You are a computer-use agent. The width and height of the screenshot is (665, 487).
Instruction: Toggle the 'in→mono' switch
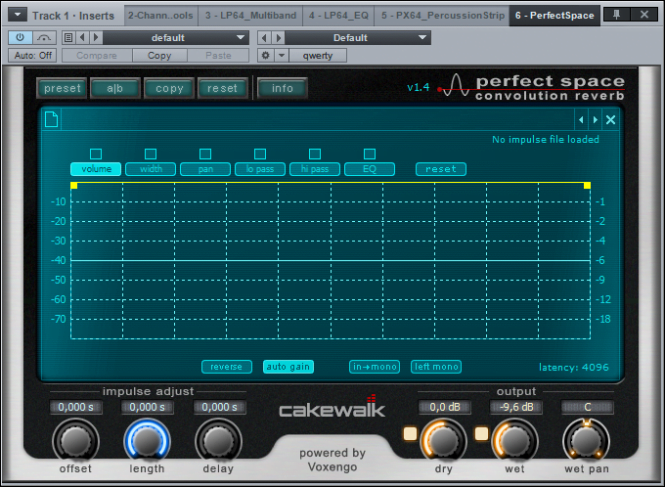[x=374, y=367]
